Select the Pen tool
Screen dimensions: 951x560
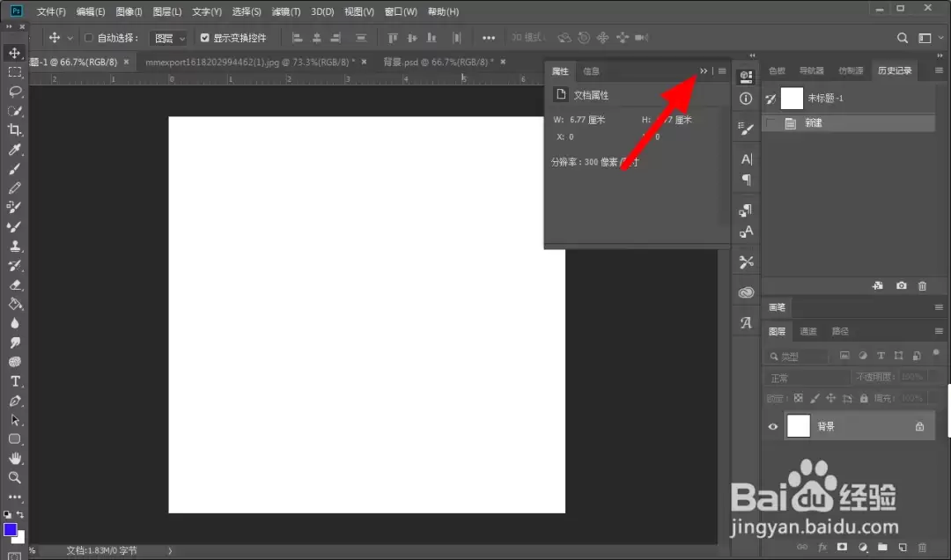coord(15,401)
